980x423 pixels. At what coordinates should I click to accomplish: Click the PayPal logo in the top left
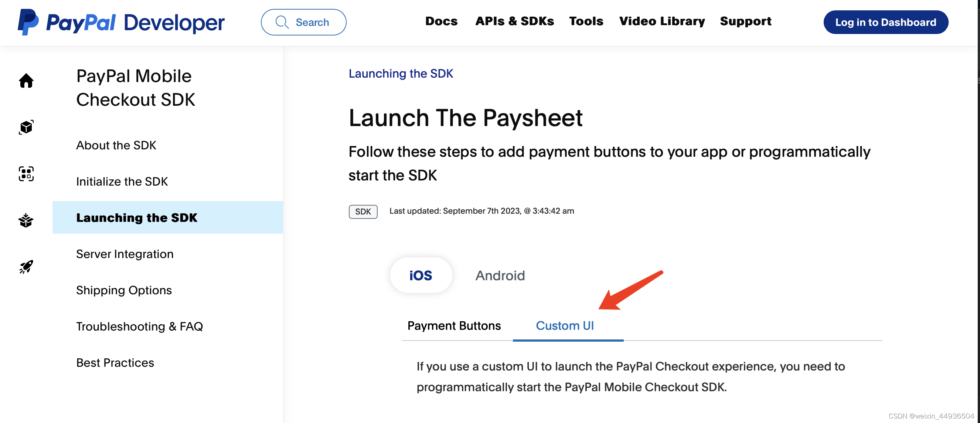[28, 22]
